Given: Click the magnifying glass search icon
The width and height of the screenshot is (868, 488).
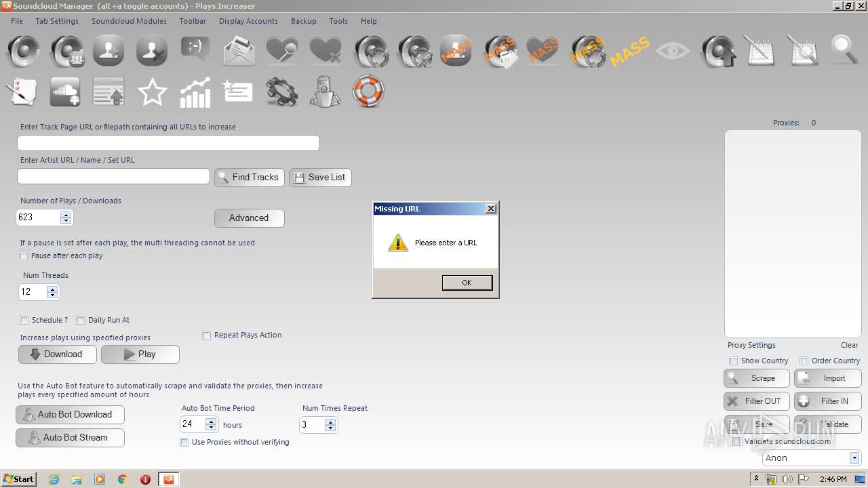Looking at the screenshot, I should (845, 50).
